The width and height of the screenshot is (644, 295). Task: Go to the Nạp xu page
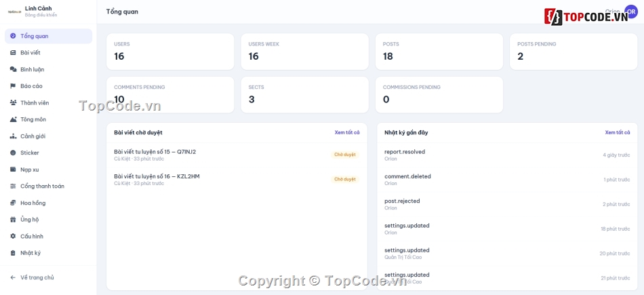point(48,170)
